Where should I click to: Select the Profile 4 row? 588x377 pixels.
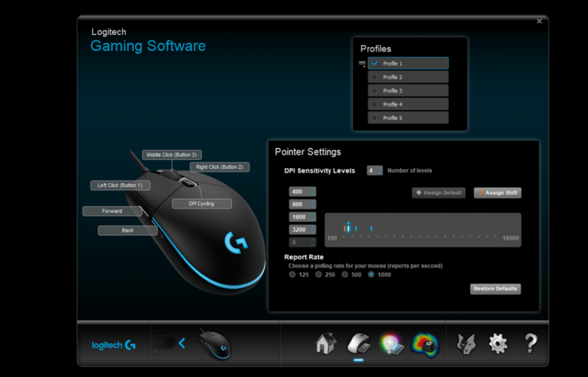pos(408,104)
